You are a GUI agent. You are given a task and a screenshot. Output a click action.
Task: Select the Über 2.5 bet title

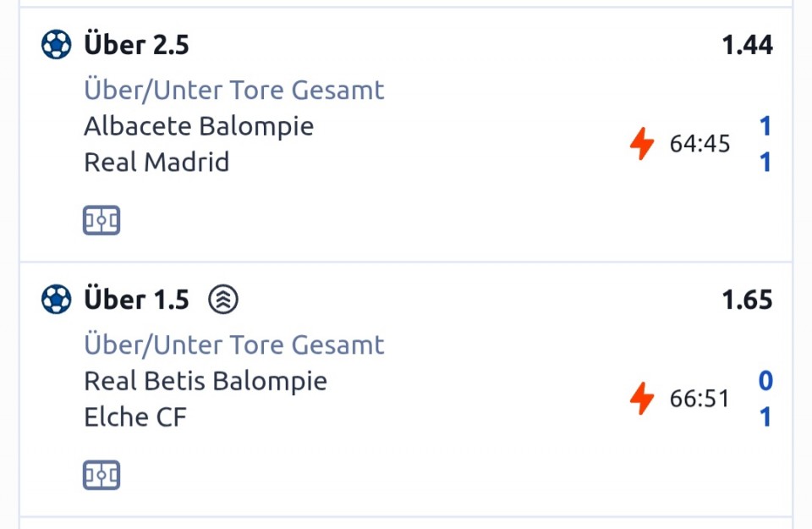(x=136, y=44)
